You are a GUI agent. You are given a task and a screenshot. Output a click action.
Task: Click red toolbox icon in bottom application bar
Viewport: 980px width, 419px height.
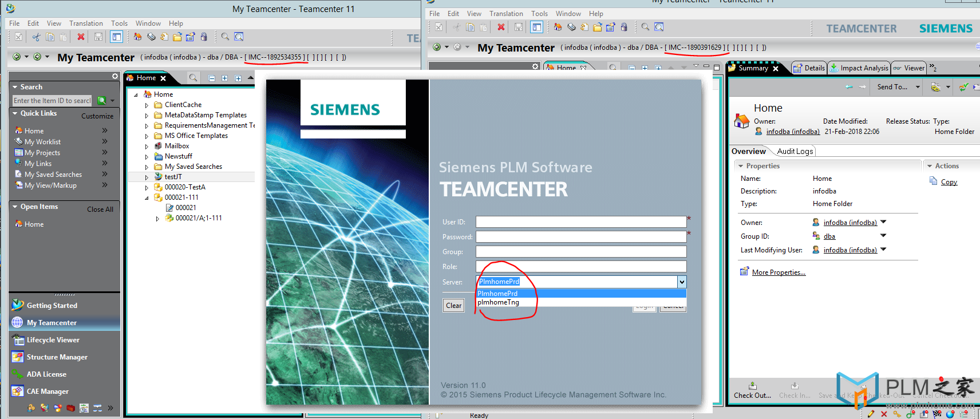pos(71,408)
